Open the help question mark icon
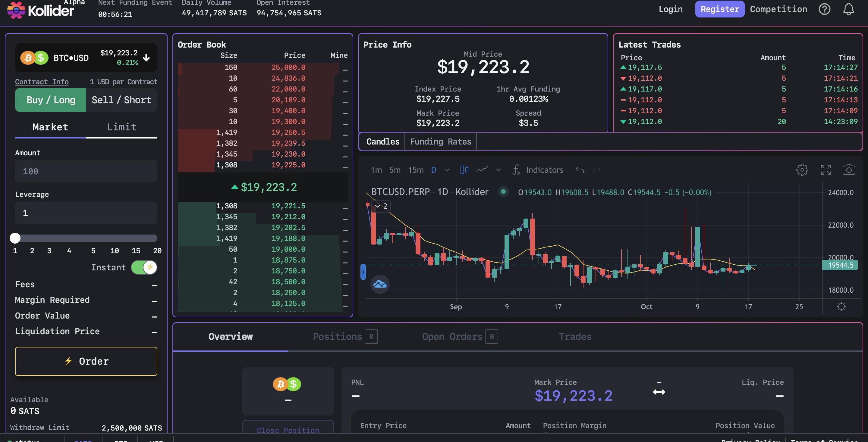The height and width of the screenshot is (442, 868). 824,9
